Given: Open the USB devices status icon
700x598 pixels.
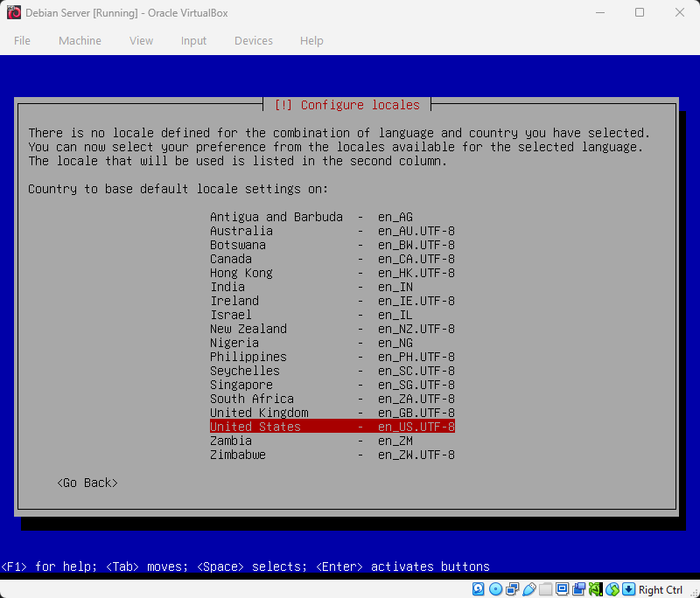Looking at the screenshot, I should click(530, 588).
